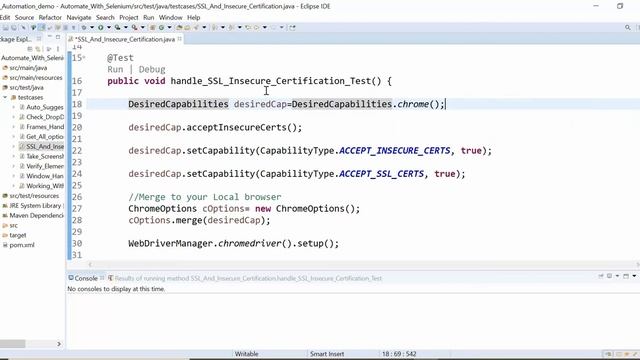Click Package Explorer scrollbar right arrow

click(59, 344)
